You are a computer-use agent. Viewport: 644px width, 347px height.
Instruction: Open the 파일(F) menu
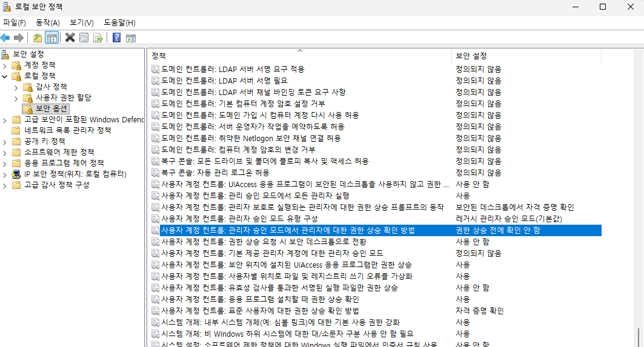[15, 22]
